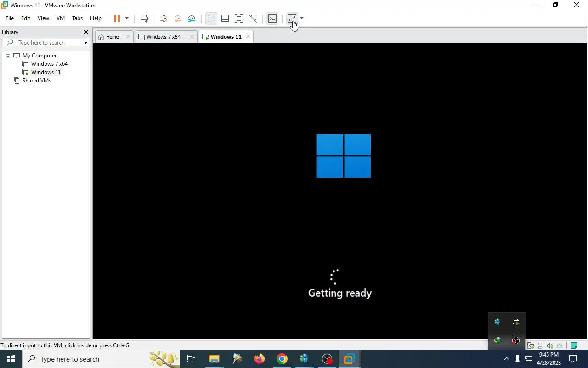Open the Help menu
The width and height of the screenshot is (588, 368).
coord(96,18)
